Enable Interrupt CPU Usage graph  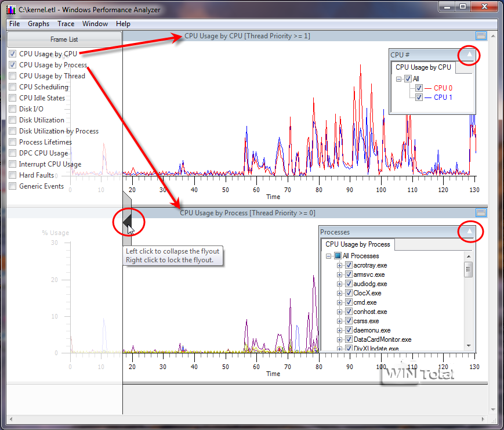click(x=13, y=164)
